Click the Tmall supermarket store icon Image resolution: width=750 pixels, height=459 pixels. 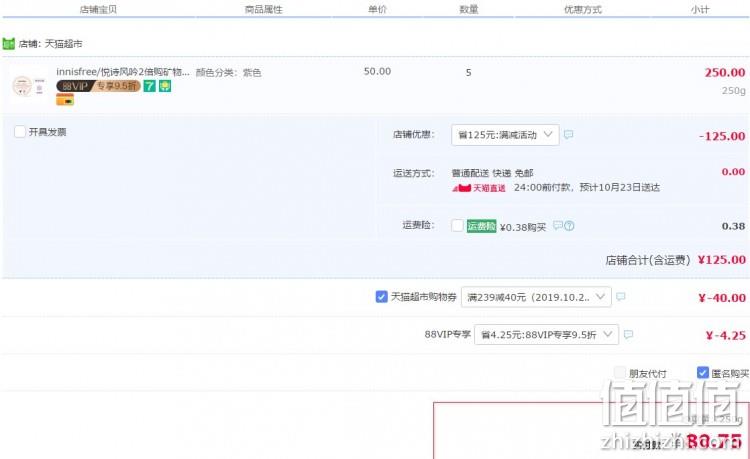9,44
